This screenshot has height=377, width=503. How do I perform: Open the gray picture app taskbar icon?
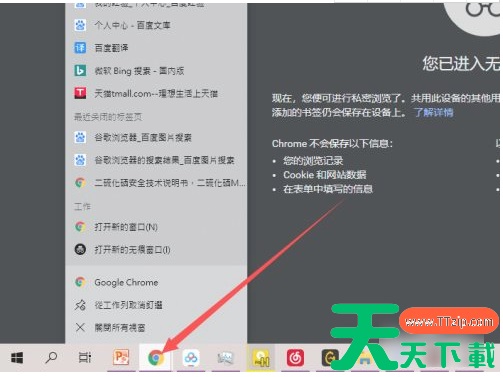pyautogui.click(x=225, y=358)
